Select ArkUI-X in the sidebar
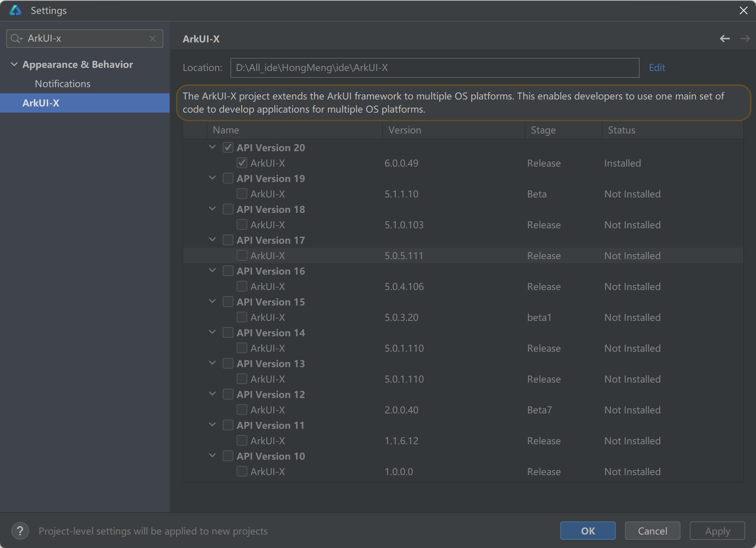 pyautogui.click(x=41, y=103)
